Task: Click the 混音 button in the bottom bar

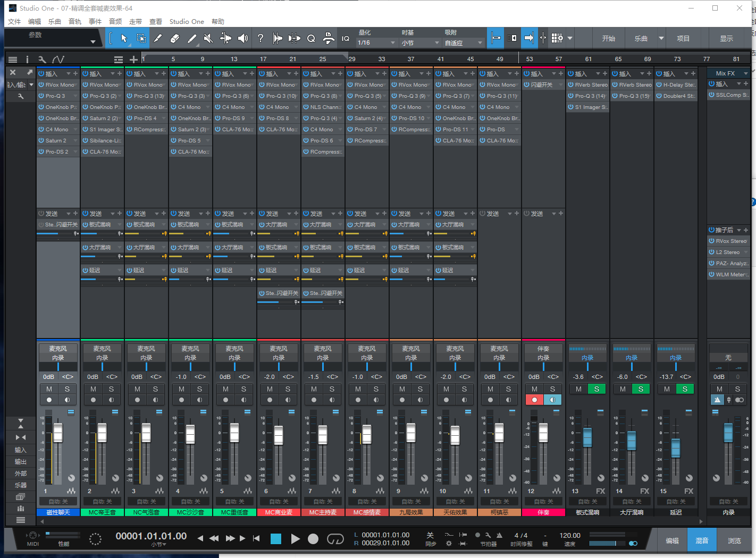Action: tap(702, 540)
